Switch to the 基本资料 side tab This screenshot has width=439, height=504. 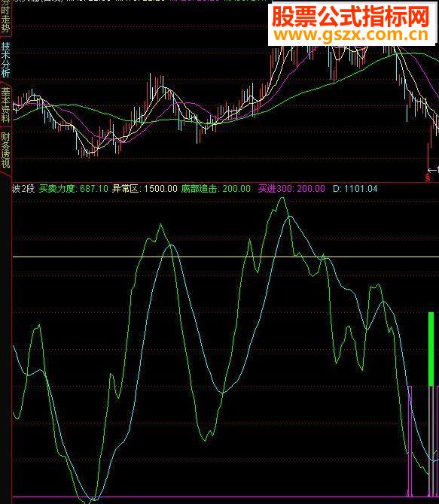coord(5,104)
